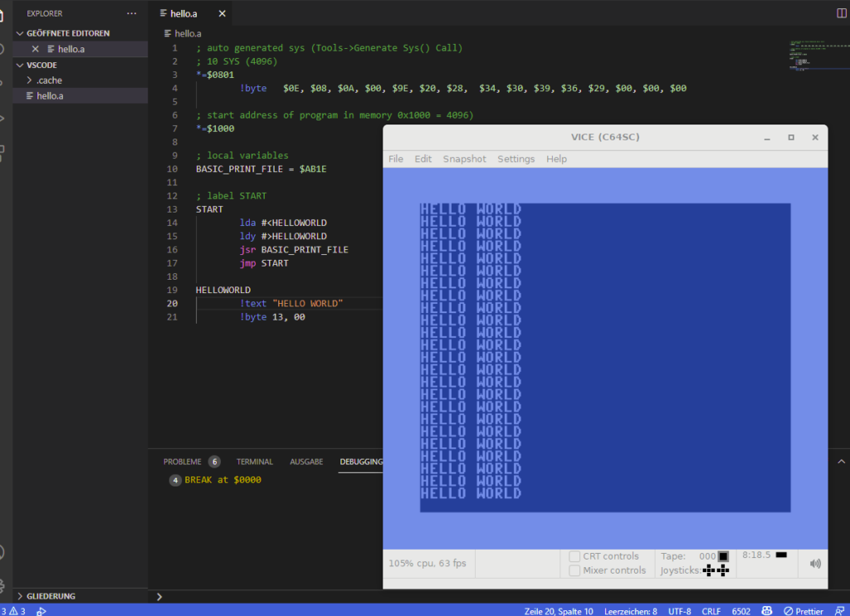Collapse the VSCODE folder tree
Screen dimensions: 850x616
point(43,64)
